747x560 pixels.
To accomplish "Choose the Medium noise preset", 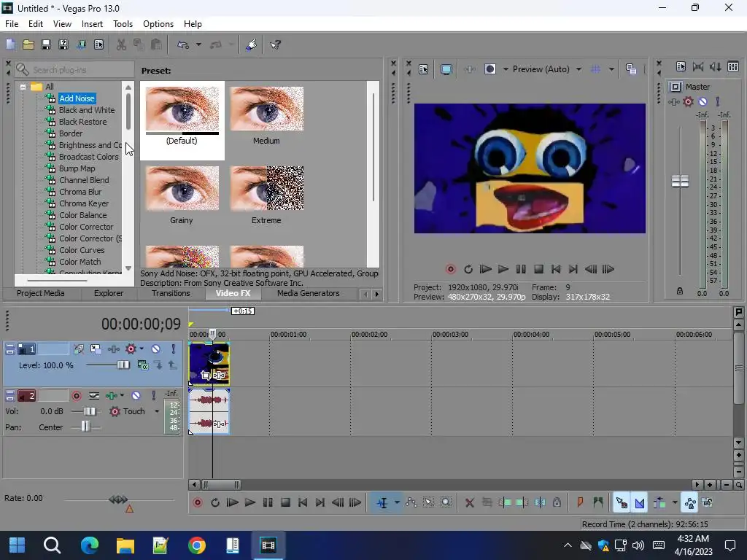I will pos(266,116).
